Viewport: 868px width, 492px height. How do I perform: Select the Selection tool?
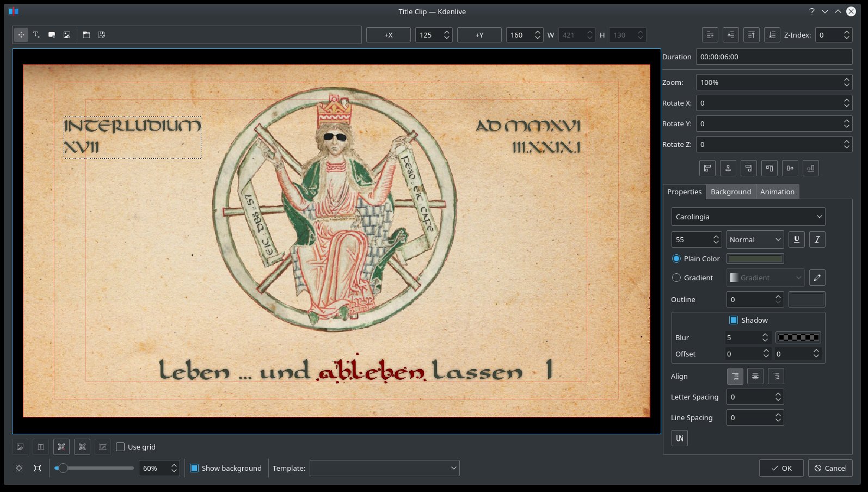21,35
